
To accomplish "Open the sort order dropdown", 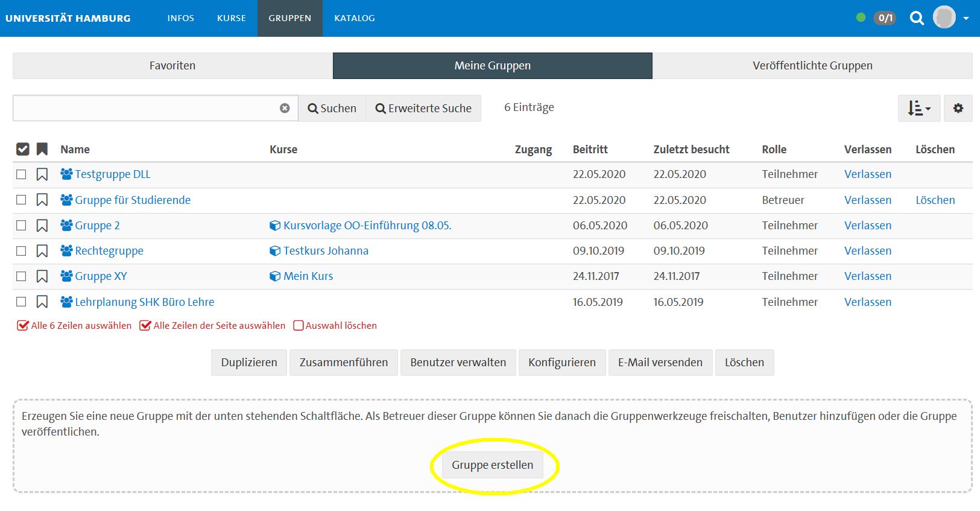I will [918, 109].
